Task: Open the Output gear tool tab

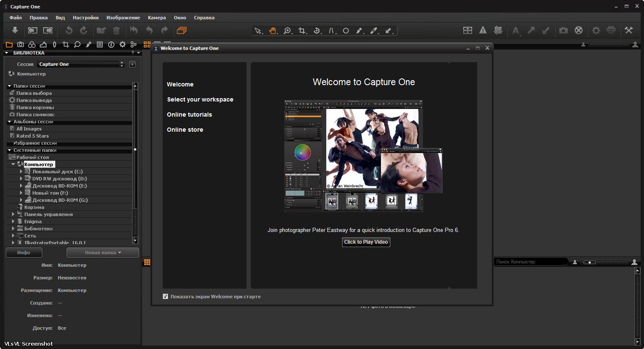Action: tap(122, 44)
